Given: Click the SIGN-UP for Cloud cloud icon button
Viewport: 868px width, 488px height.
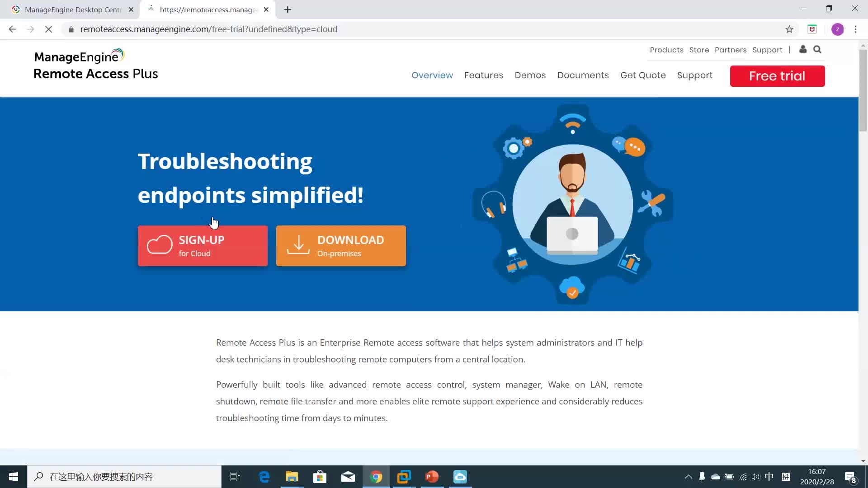Looking at the screenshot, I should point(159,245).
